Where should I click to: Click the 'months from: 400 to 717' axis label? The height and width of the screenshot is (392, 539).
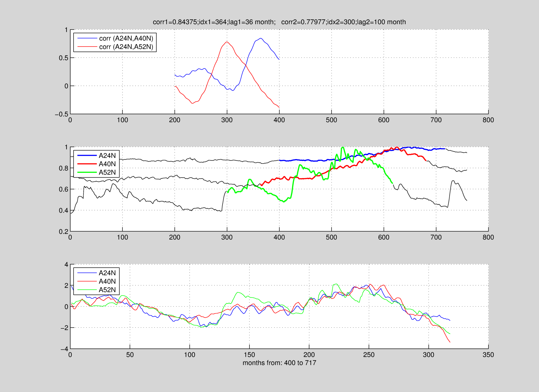(x=279, y=363)
